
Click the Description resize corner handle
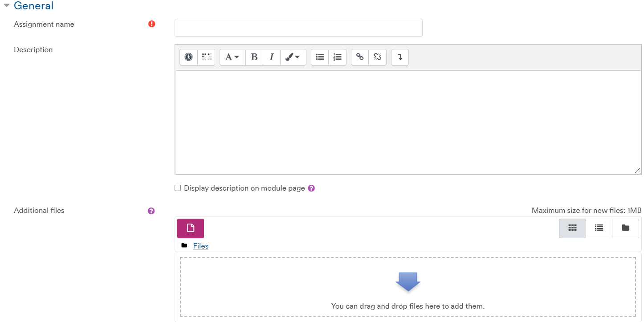tap(637, 171)
